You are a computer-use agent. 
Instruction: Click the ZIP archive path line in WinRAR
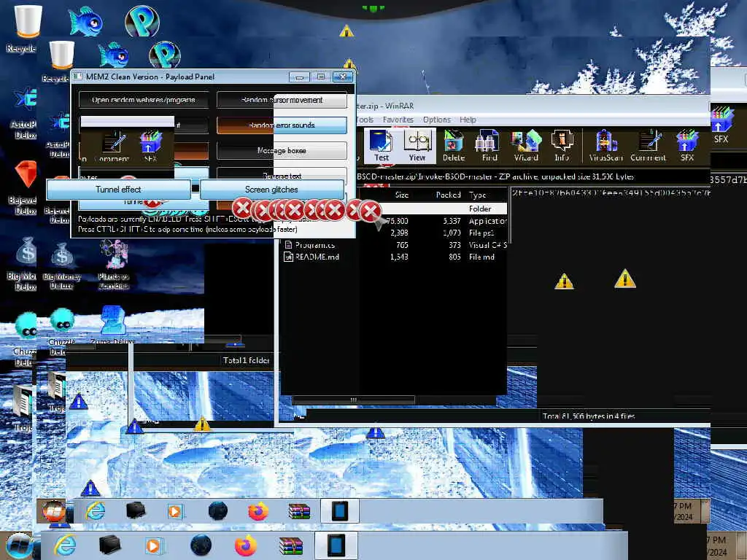[495, 176]
